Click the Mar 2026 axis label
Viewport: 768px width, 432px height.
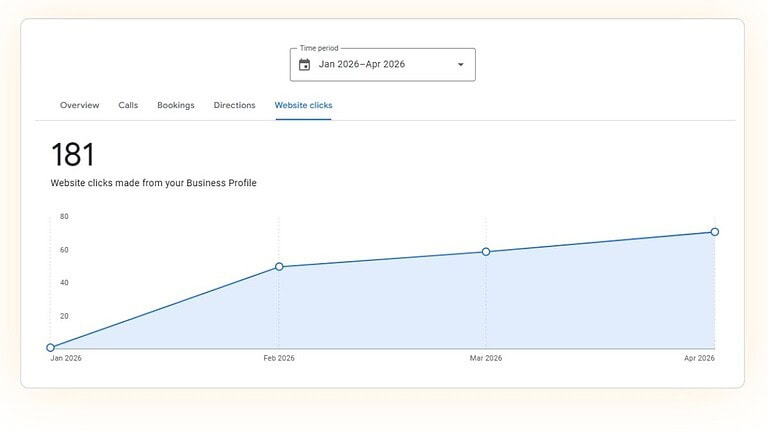486,358
